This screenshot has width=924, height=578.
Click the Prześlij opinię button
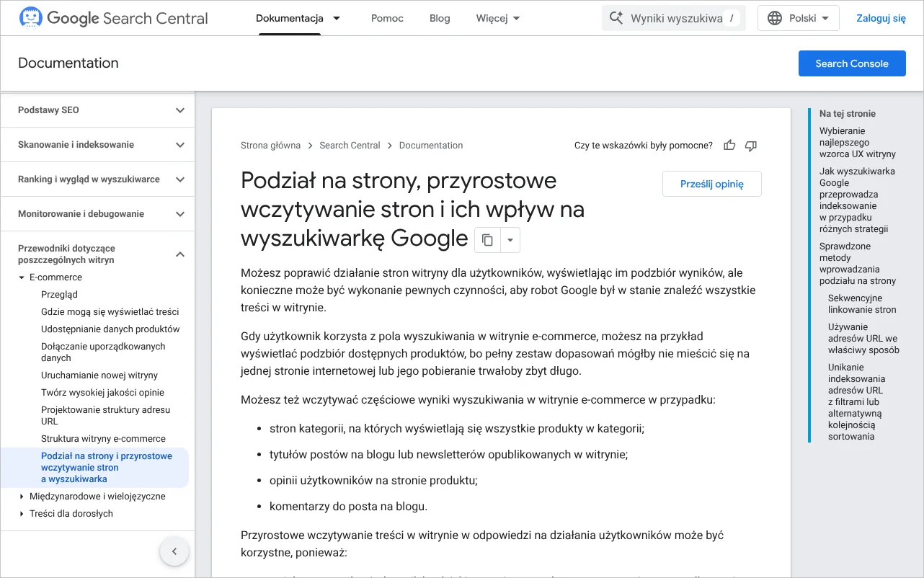coord(712,184)
